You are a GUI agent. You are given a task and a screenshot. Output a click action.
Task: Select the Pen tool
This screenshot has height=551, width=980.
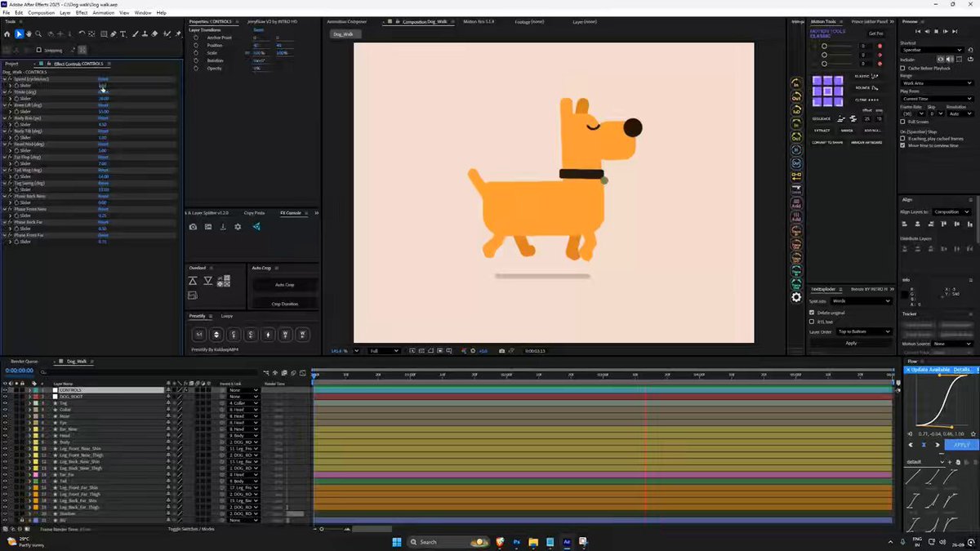(x=113, y=34)
